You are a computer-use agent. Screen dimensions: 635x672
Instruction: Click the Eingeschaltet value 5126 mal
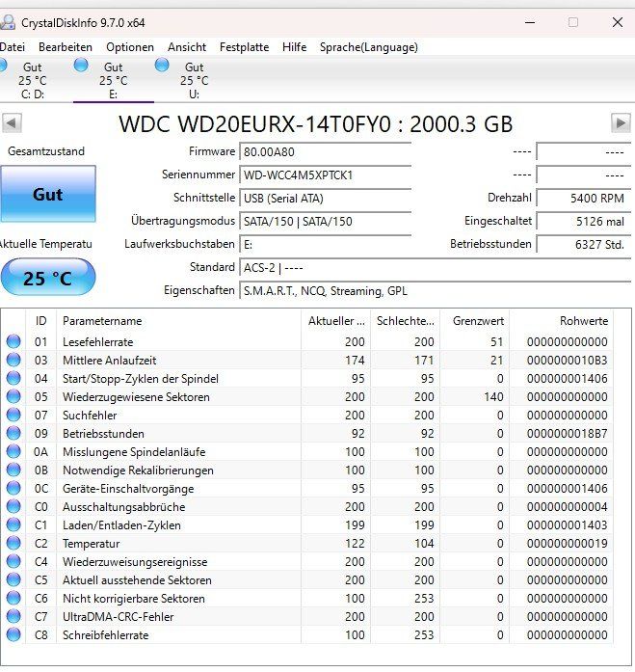(x=584, y=221)
